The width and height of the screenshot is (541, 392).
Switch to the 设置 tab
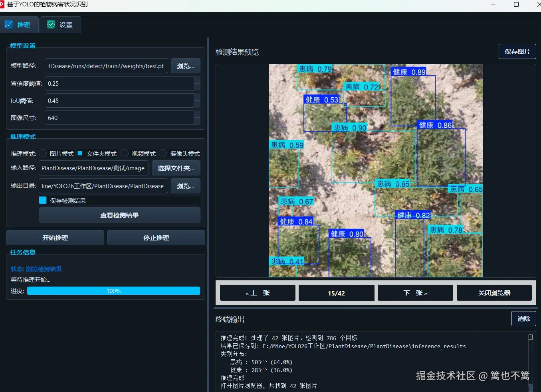60,24
